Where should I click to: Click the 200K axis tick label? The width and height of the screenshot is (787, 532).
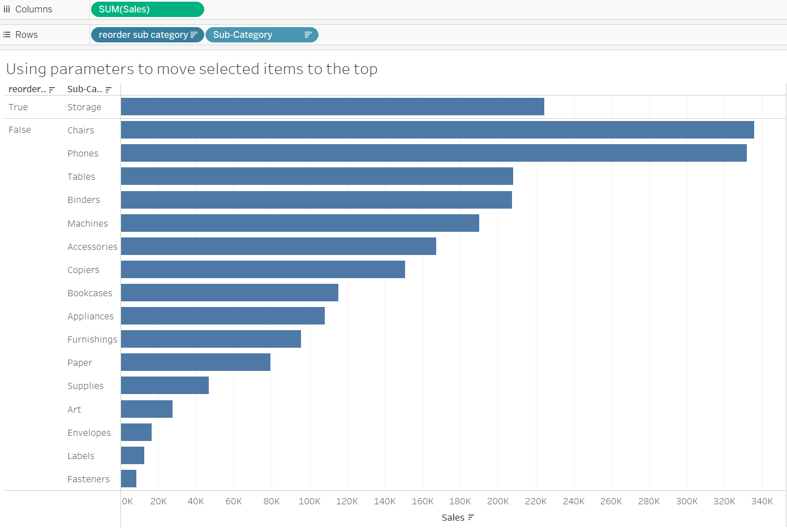point(498,501)
